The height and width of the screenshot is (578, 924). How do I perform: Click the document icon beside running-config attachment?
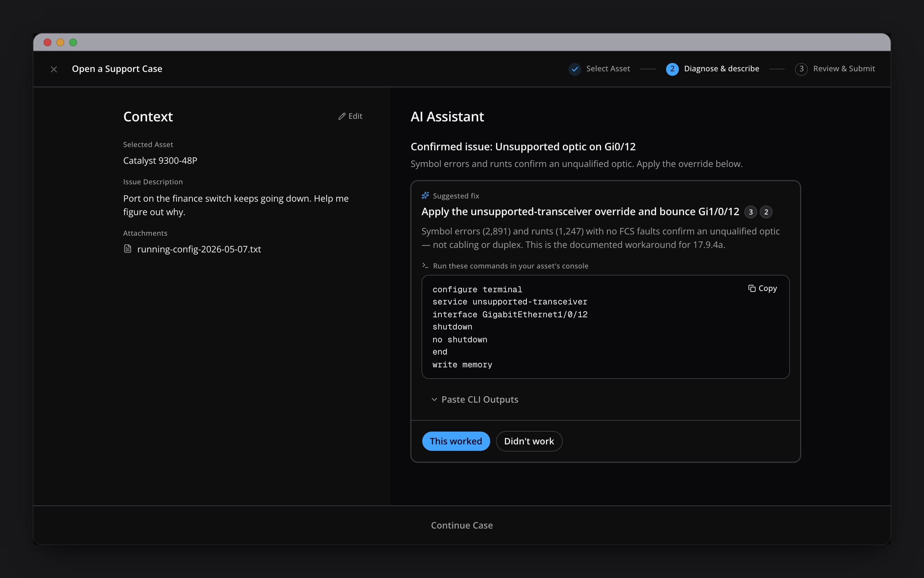[x=127, y=249]
